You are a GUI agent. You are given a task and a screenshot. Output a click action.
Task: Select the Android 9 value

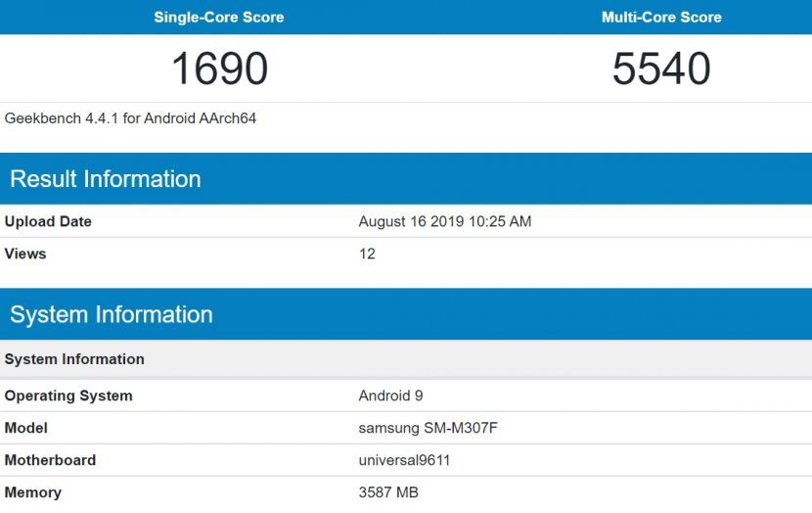(x=390, y=396)
